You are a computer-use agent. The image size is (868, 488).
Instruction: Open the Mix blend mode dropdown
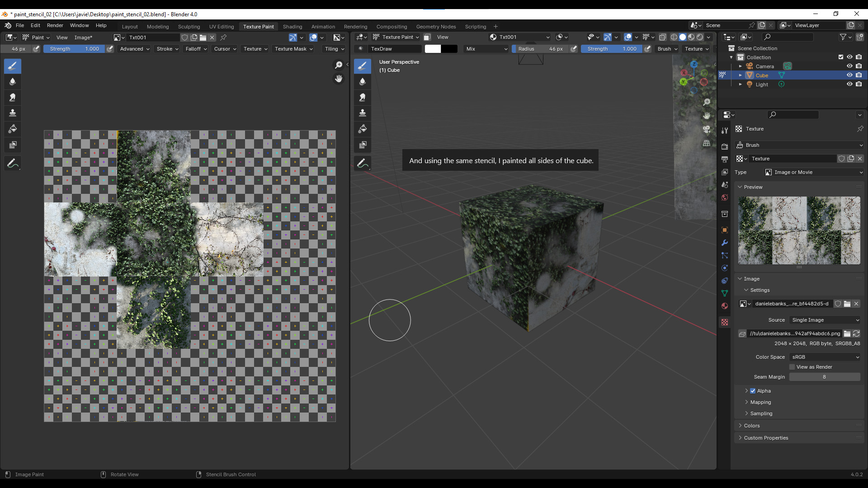[x=487, y=49]
